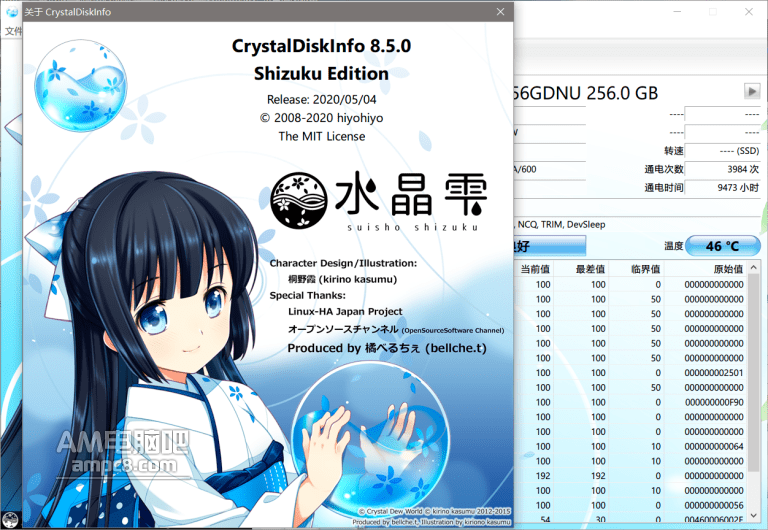Click the 3984 次 power-on count field
Screen dimensions: 768x530
click(x=722, y=169)
